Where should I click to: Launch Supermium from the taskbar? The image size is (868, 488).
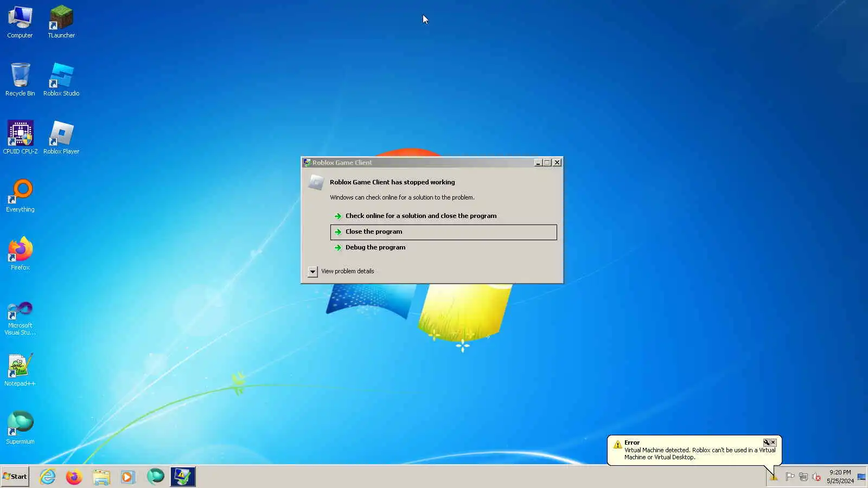point(155,477)
